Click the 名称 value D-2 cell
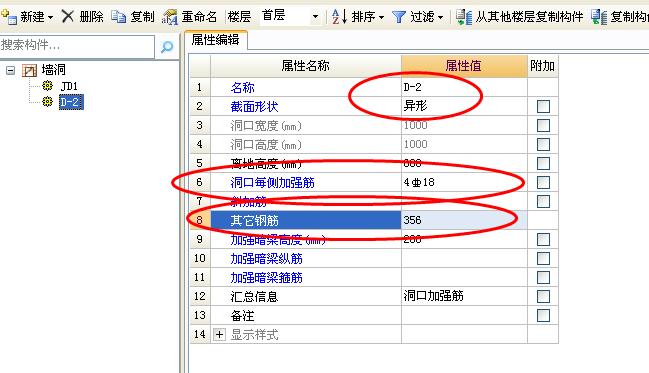 (464, 87)
